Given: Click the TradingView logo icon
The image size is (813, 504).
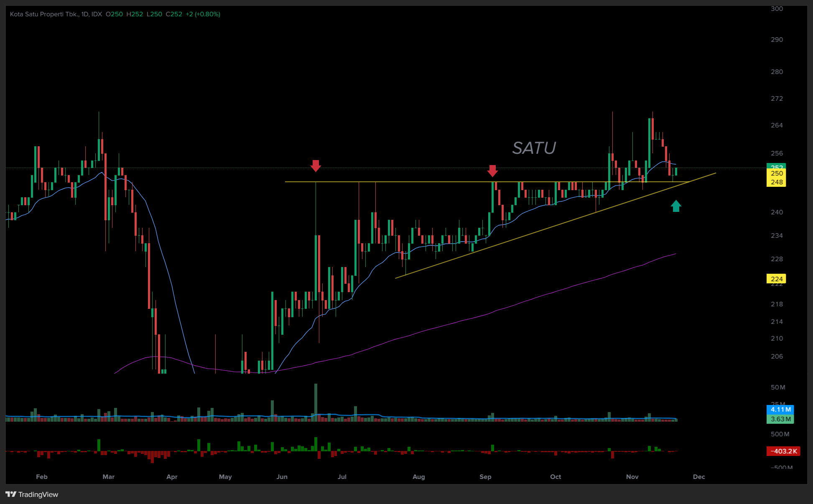Looking at the screenshot, I should (x=11, y=494).
